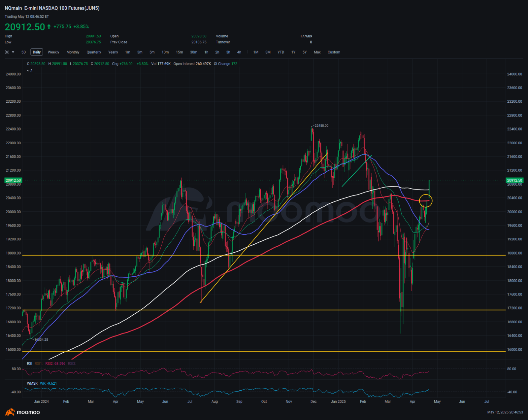Choose the Monthly interval
The image size is (528, 420).
coord(73,52)
